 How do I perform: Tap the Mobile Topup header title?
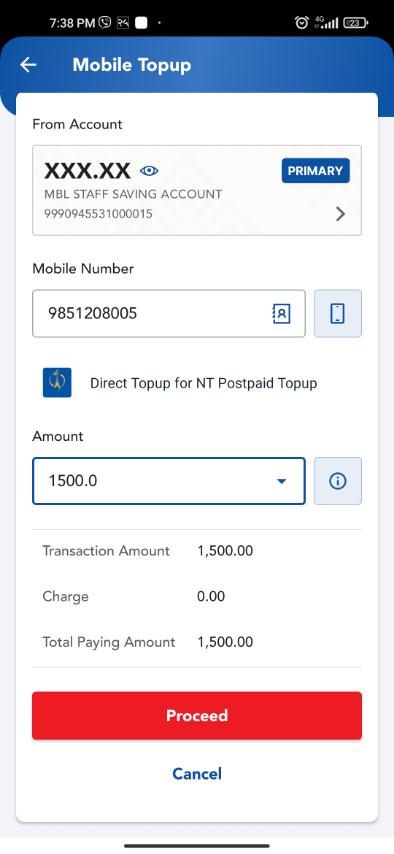[132, 65]
